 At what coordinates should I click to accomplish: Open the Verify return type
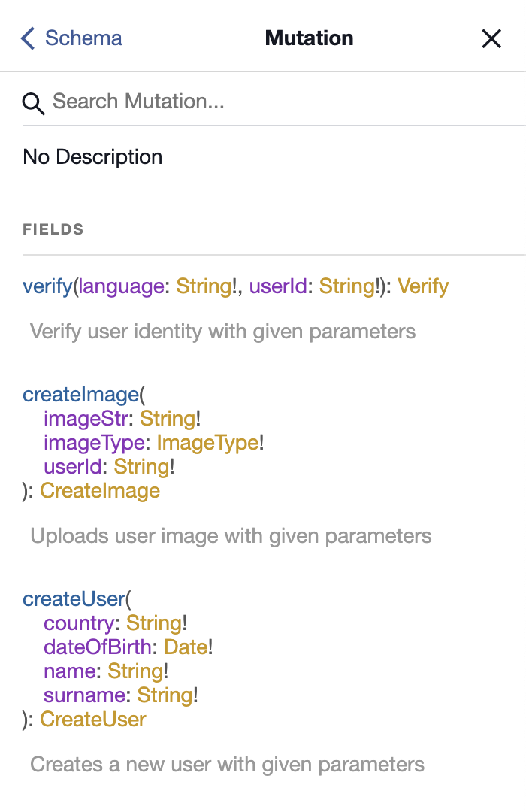pyautogui.click(x=423, y=286)
